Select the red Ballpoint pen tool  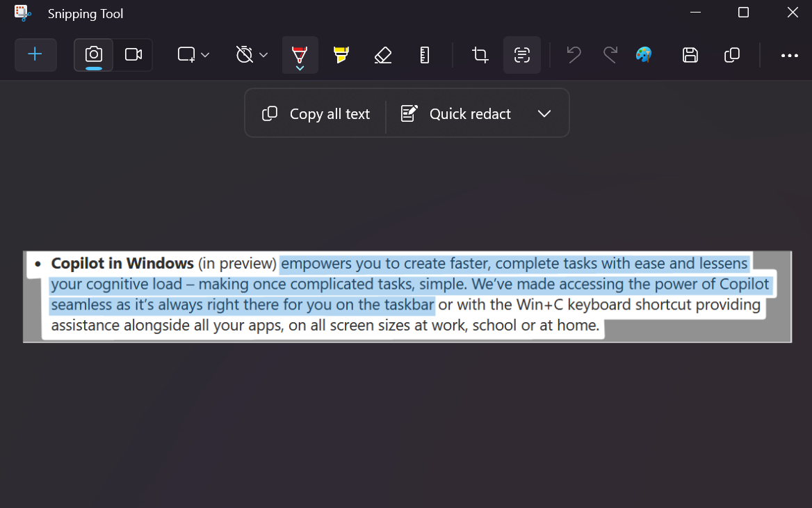click(300, 54)
